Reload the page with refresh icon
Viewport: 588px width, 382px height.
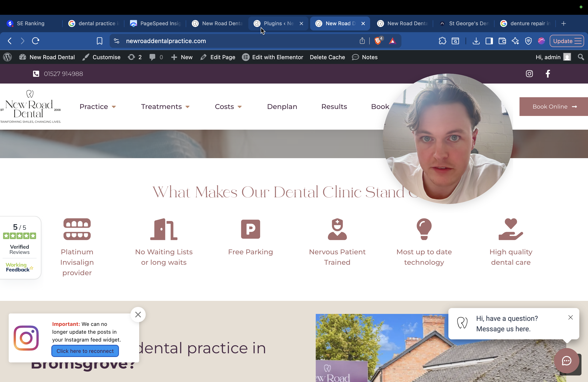[x=36, y=41]
